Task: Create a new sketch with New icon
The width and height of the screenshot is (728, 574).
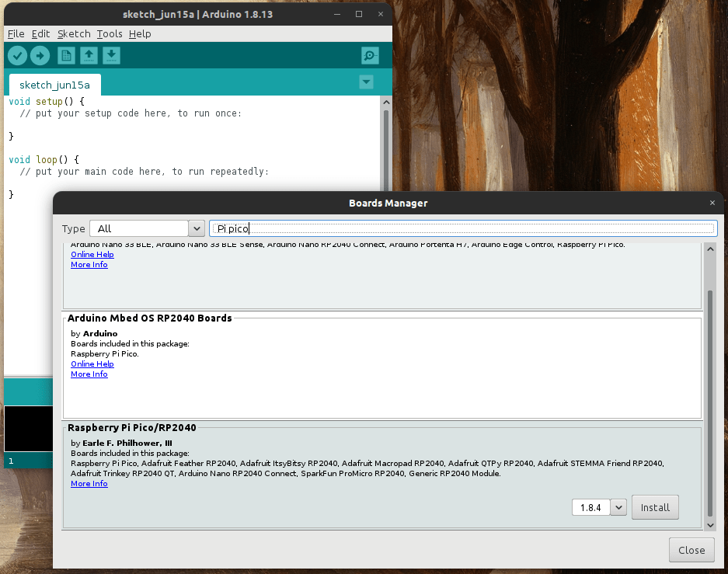Action: (x=67, y=56)
